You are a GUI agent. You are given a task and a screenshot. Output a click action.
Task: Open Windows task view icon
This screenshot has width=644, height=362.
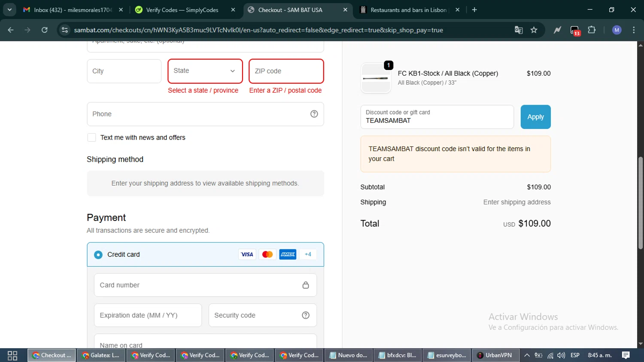coord(12,356)
